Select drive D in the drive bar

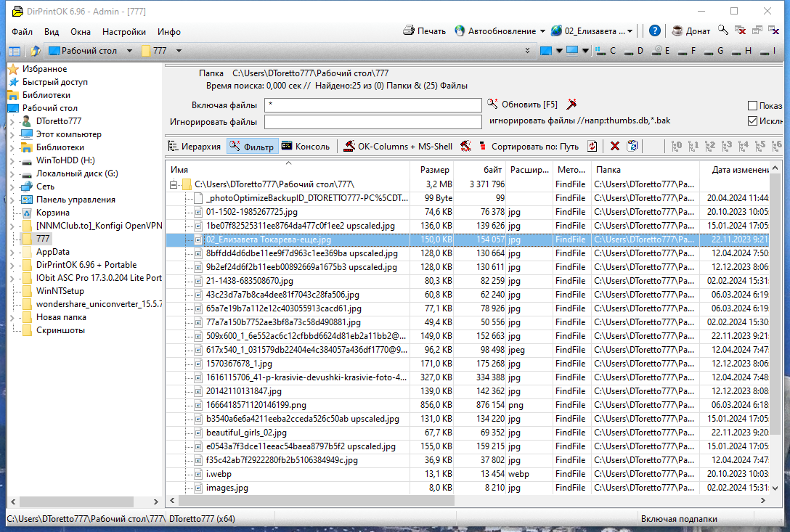pyautogui.click(x=633, y=50)
